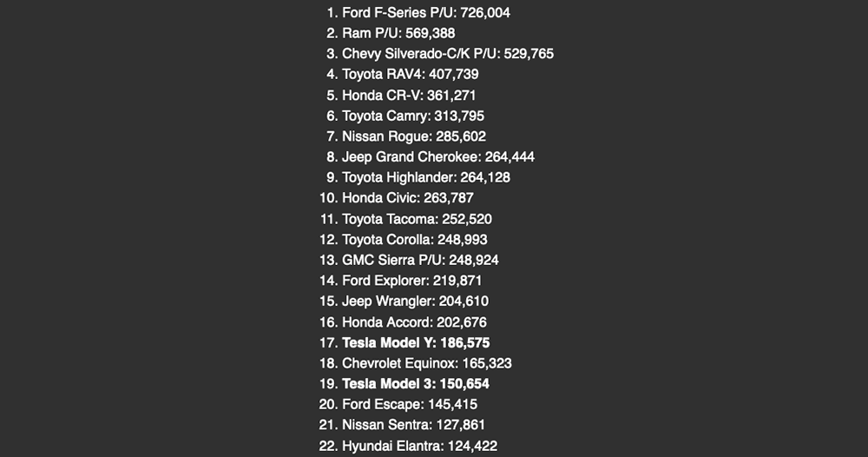The height and width of the screenshot is (457, 868).
Task: Select the Jeep Grand Cherokee line
Action: (437, 157)
